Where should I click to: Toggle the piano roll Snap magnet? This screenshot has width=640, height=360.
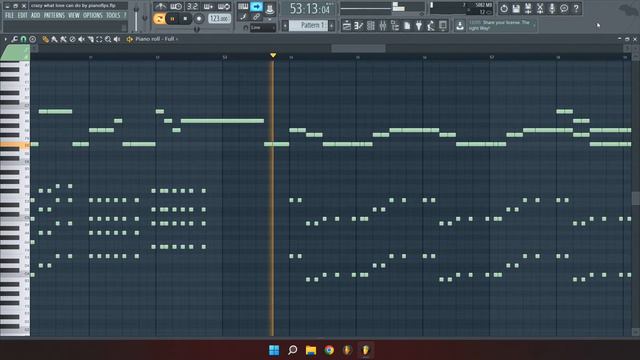pos(23,39)
